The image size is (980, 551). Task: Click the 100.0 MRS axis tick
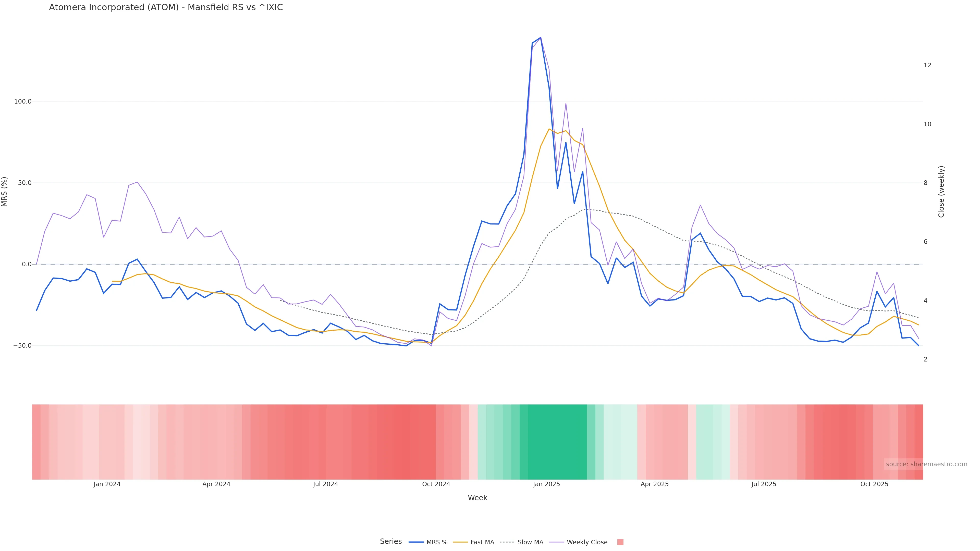coord(23,102)
